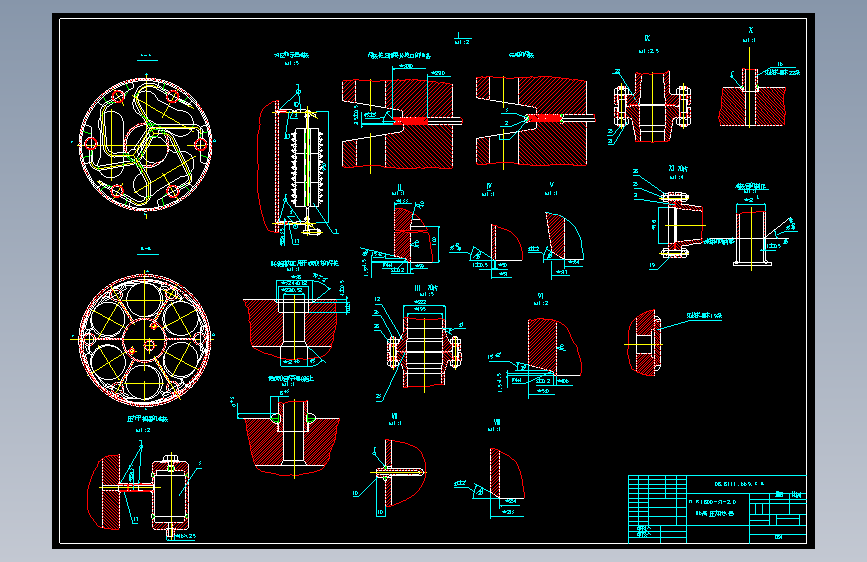Select the circular top view with curved piping
Viewport: 867px width, 562px height.
[146, 144]
